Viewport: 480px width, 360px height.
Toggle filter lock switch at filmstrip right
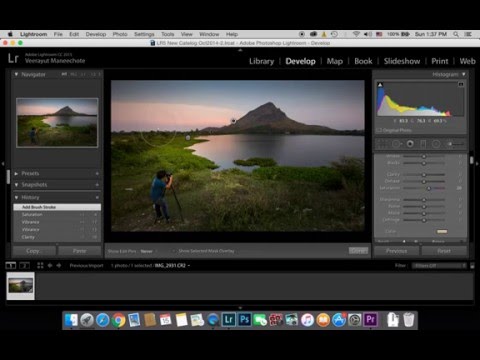coord(472,266)
